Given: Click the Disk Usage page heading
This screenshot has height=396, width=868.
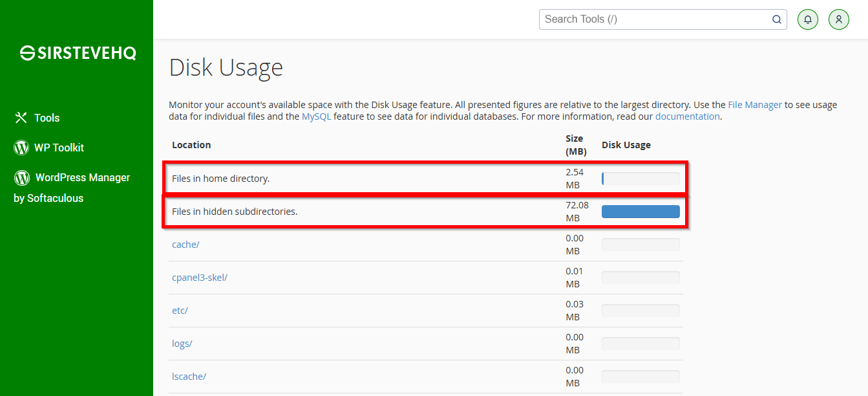Looking at the screenshot, I should pyautogui.click(x=226, y=67).
